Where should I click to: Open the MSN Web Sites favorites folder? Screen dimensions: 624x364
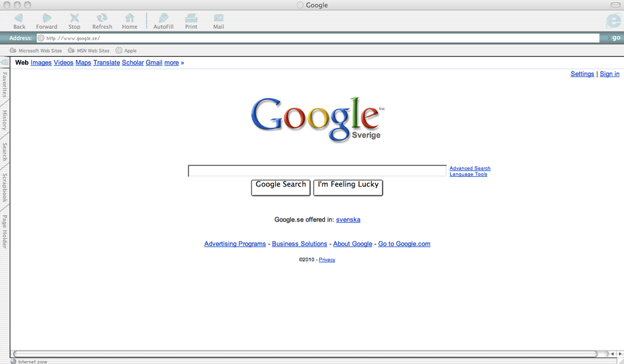88,51
